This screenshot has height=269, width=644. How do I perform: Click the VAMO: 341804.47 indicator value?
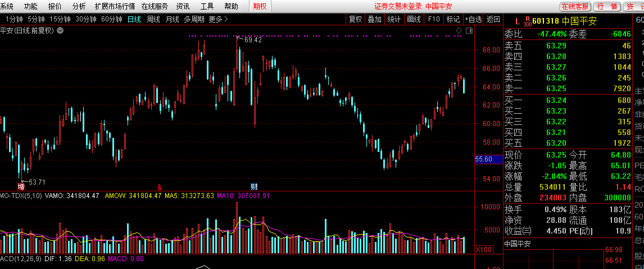(x=71, y=196)
